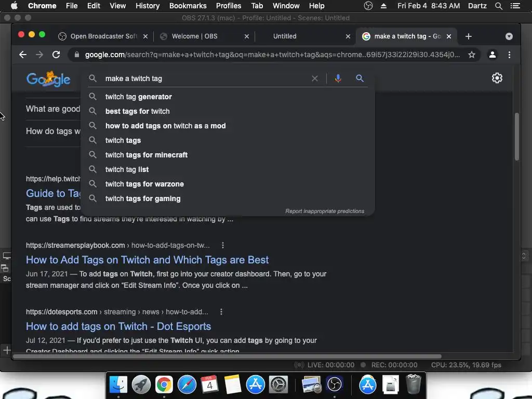Open the File menu
Image resolution: width=532 pixels, height=399 pixels.
tap(72, 6)
